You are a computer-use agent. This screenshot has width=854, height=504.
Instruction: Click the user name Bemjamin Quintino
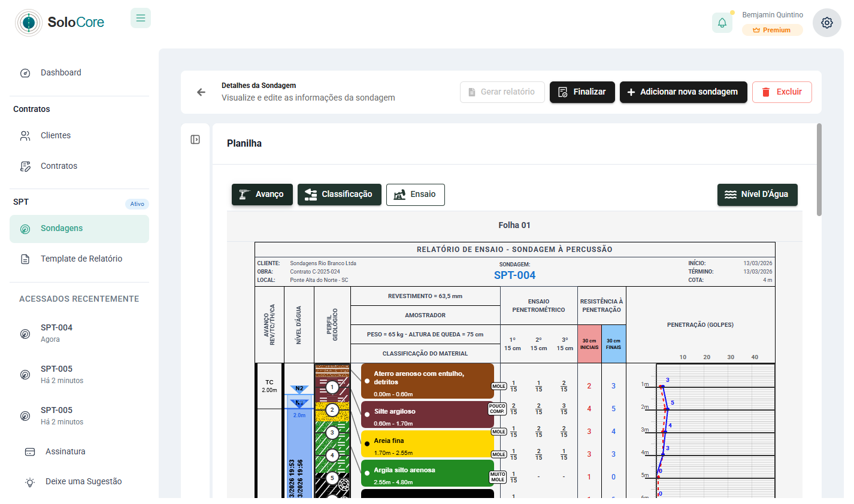773,15
